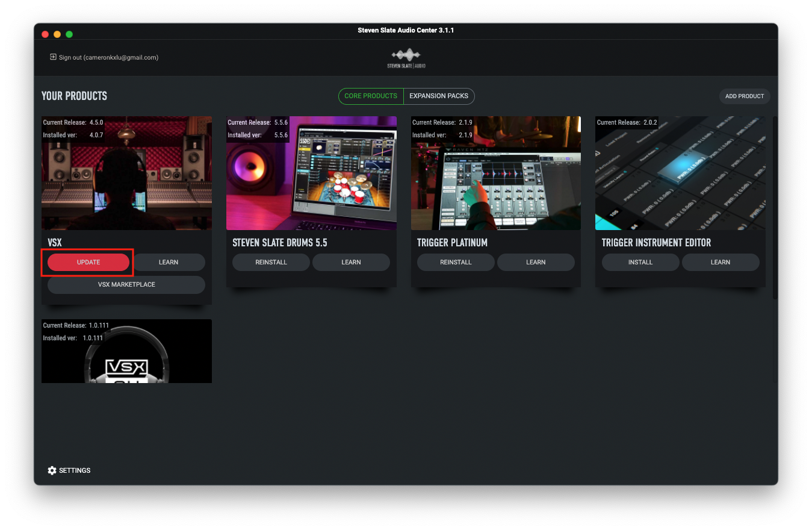Open the Settings gear icon
The height and width of the screenshot is (530, 812).
pos(52,470)
